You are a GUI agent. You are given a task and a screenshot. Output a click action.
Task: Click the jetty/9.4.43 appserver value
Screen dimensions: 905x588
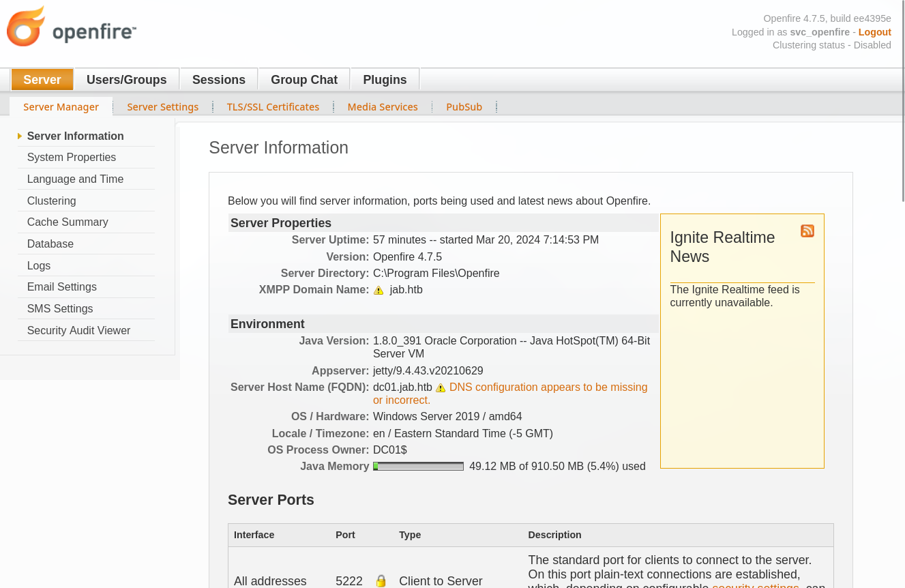click(x=428, y=371)
